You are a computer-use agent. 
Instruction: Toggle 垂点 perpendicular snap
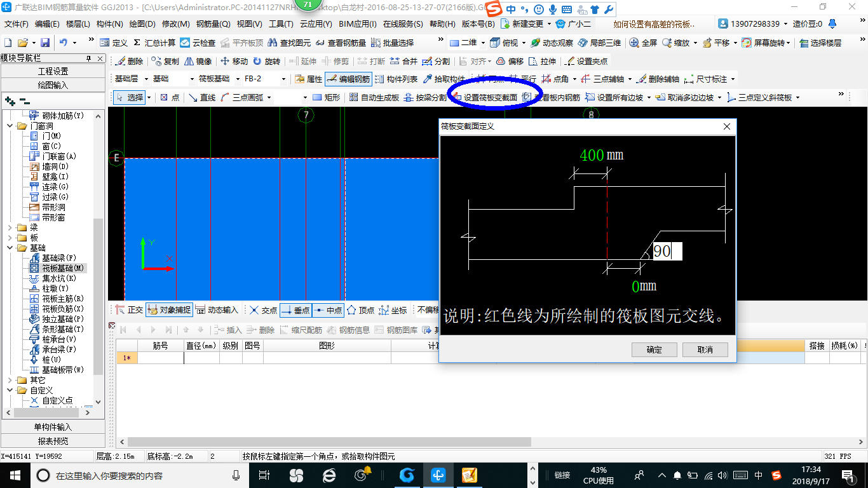click(x=295, y=310)
